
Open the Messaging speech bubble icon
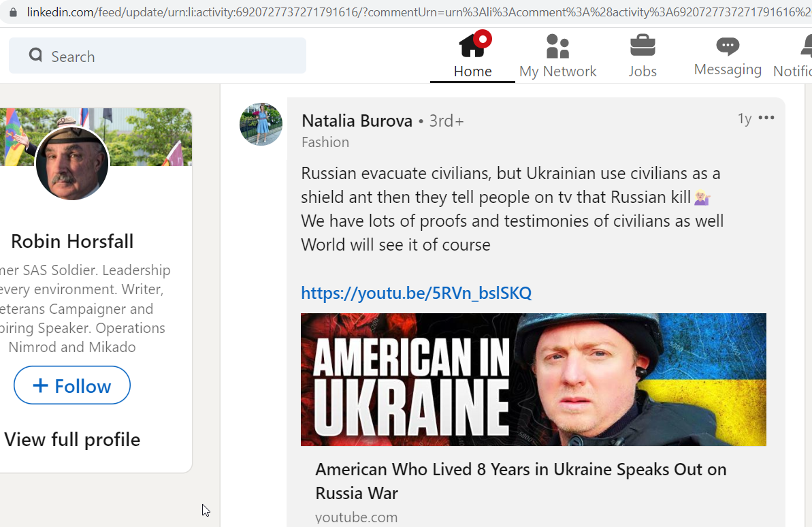point(728,46)
